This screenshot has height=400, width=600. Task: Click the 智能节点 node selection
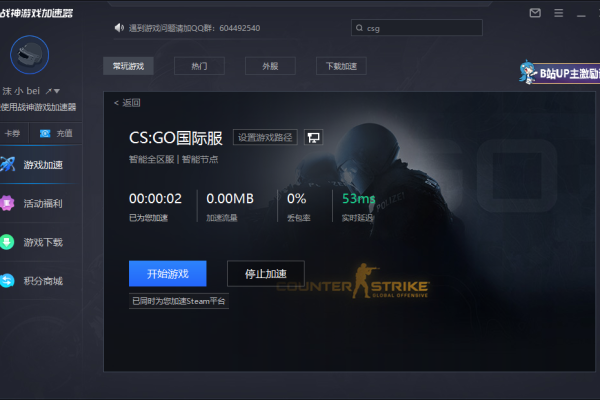(200, 159)
